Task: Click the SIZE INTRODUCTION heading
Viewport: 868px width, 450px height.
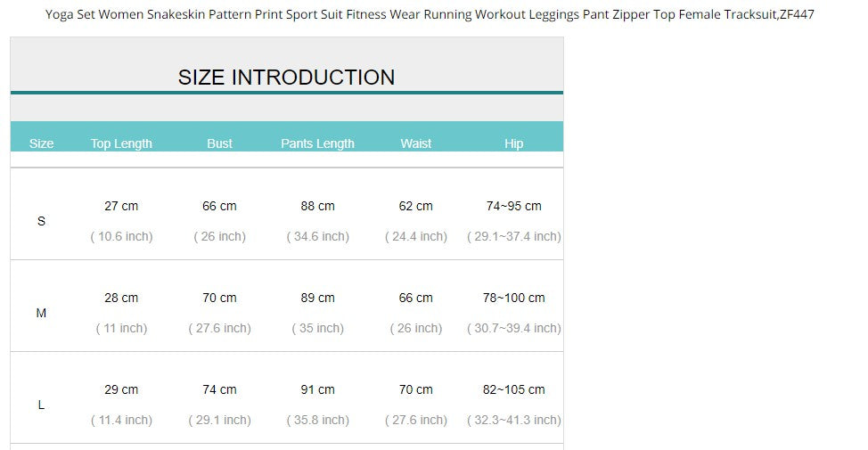Action: click(286, 78)
